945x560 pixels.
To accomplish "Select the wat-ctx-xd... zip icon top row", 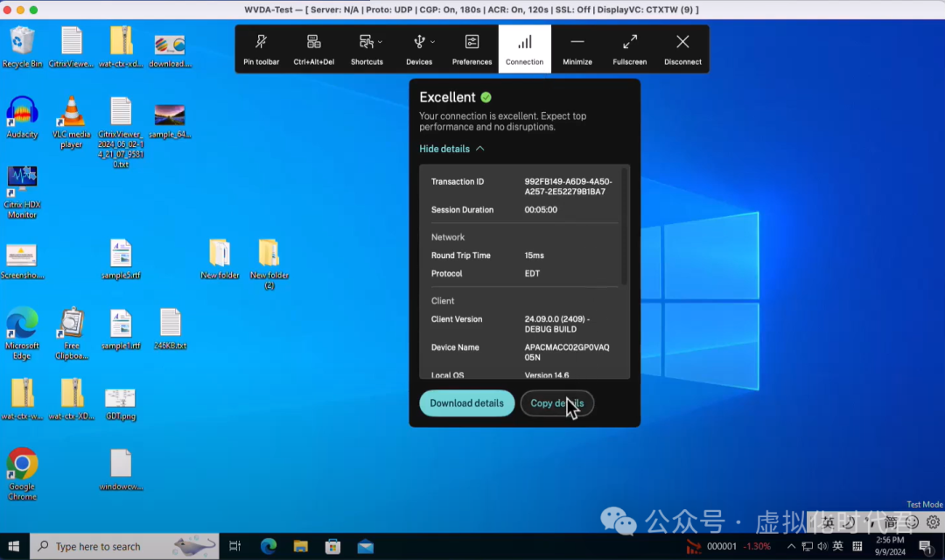I will pos(121,47).
